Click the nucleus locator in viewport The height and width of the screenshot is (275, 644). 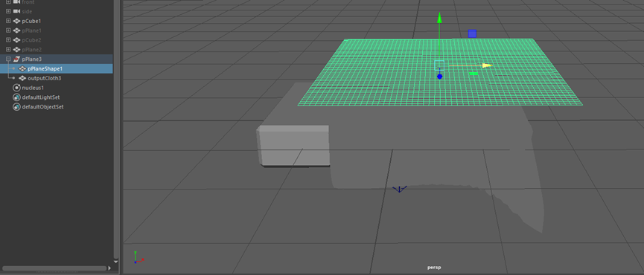click(x=399, y=189)
